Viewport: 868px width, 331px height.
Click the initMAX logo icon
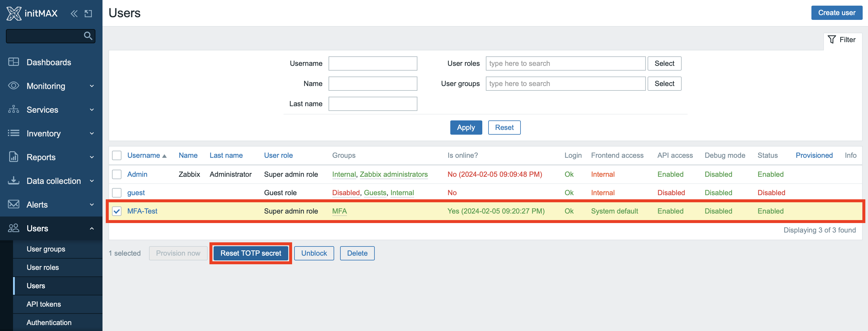coord(14,14)
